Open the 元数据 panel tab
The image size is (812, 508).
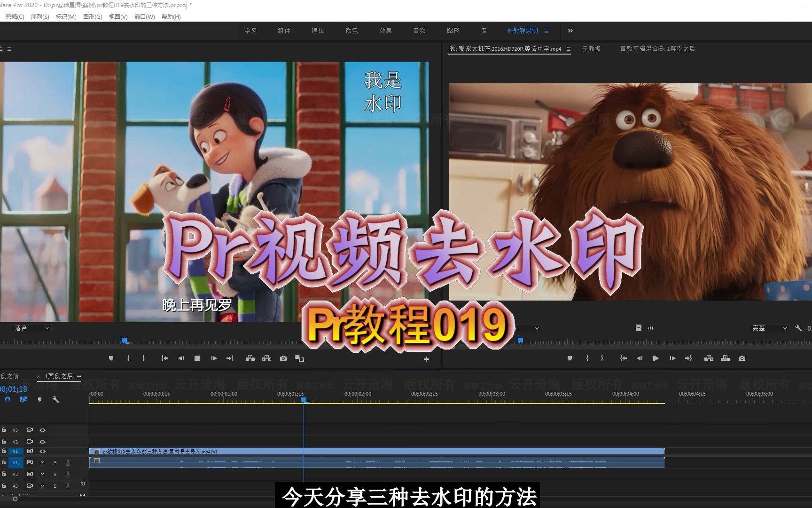pyautogui.click(x=591, y=48)
